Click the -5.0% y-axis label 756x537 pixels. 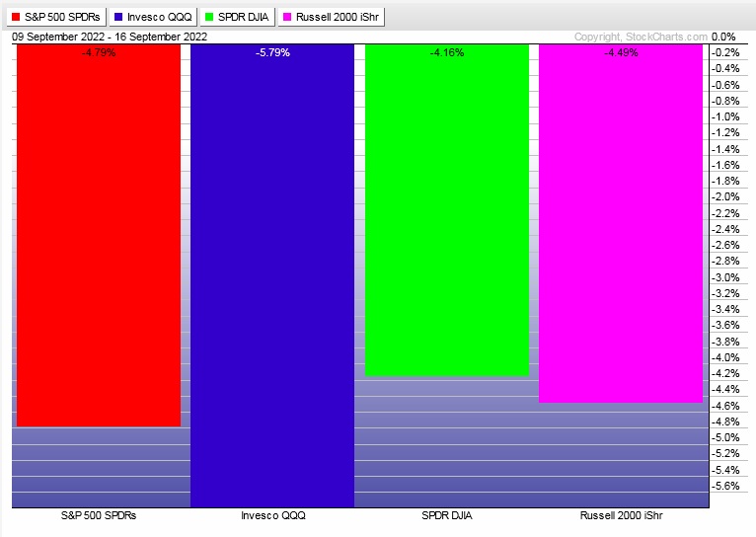725,437
